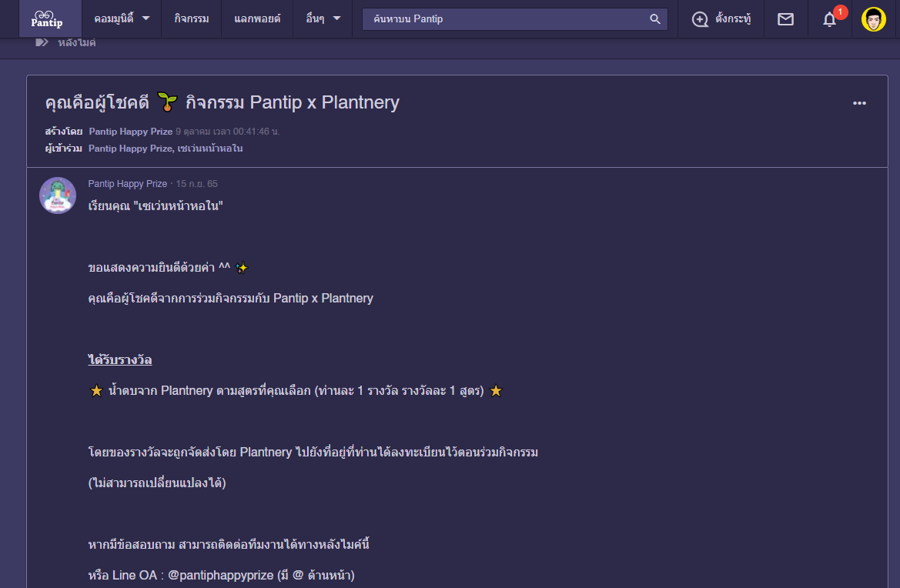Click the note (ไม่สามารถเปลี่ยนแปลงได้)
This screenshot has height=588, width=900.
click(157, 483)
